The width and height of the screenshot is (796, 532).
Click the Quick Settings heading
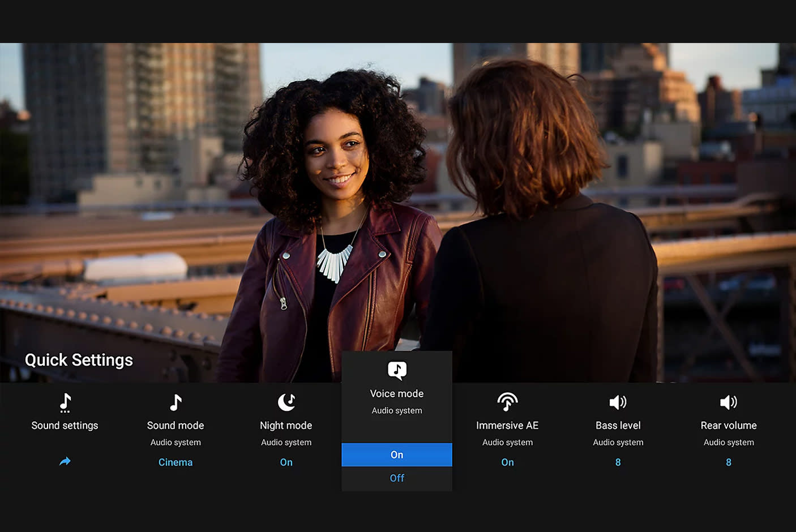[x=79, y=360]
